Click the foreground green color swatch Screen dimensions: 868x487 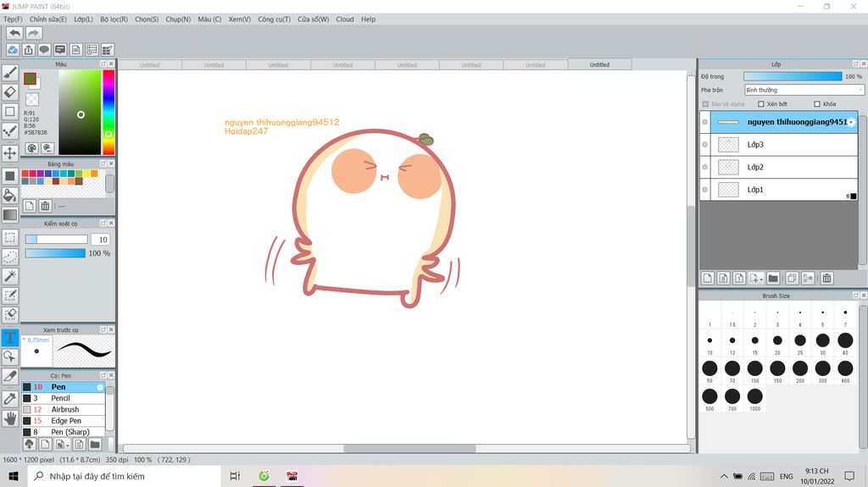click(30, 79)
